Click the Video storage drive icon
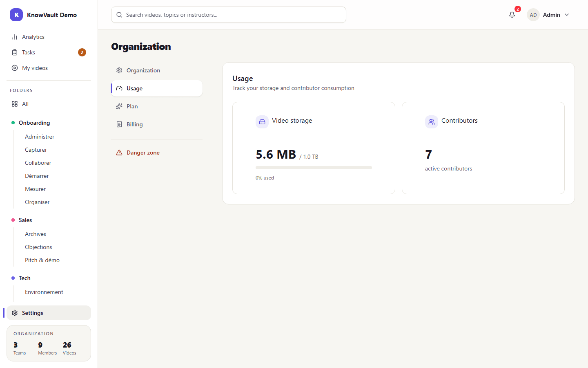 click(262, 122)
